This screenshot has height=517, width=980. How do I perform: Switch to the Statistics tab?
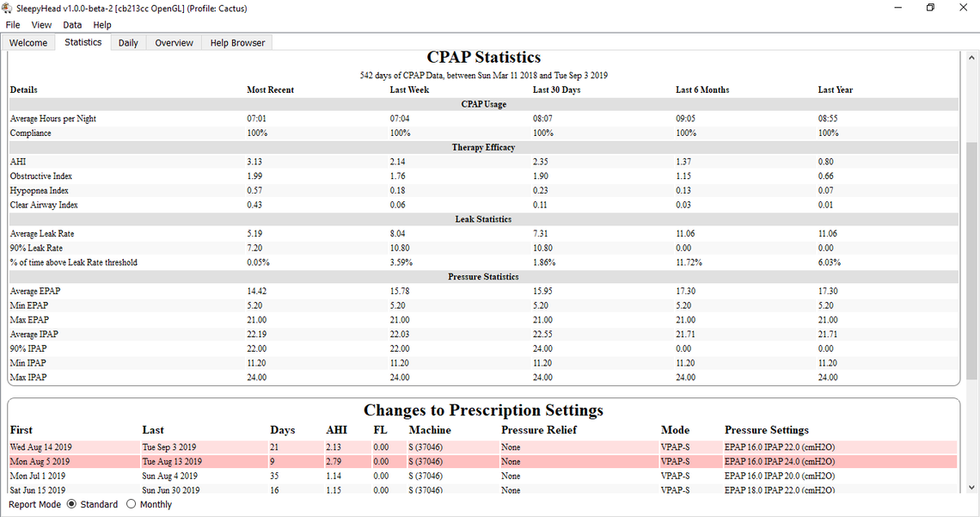(83, 42)
